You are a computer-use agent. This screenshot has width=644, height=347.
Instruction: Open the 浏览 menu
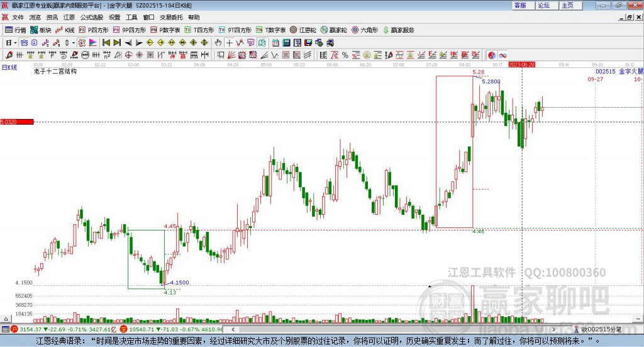pyautogui.click(x=35, y=17)
